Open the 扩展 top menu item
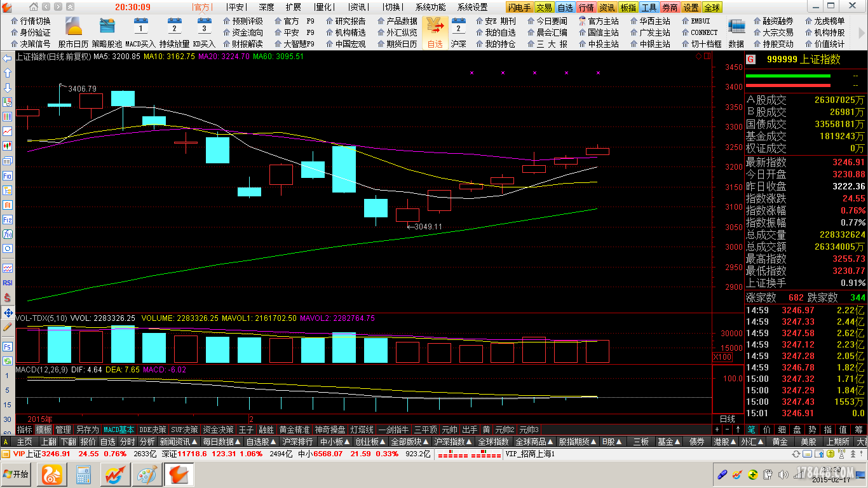Image resolution: width=868 pixels, height=488 pixels. (x=294, y=8)
